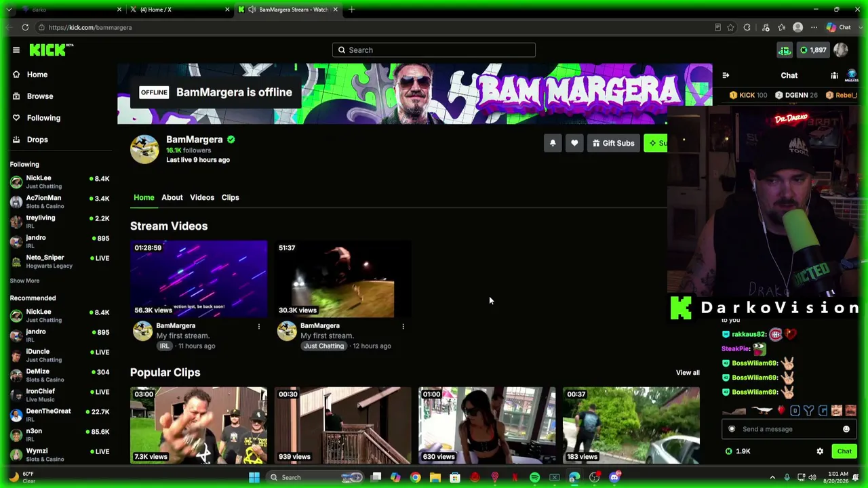Image resolution: width=868 pixels, height=488 pixels.
Task: Open options for the Just Chatting video
Action: (x=403, y=327)
